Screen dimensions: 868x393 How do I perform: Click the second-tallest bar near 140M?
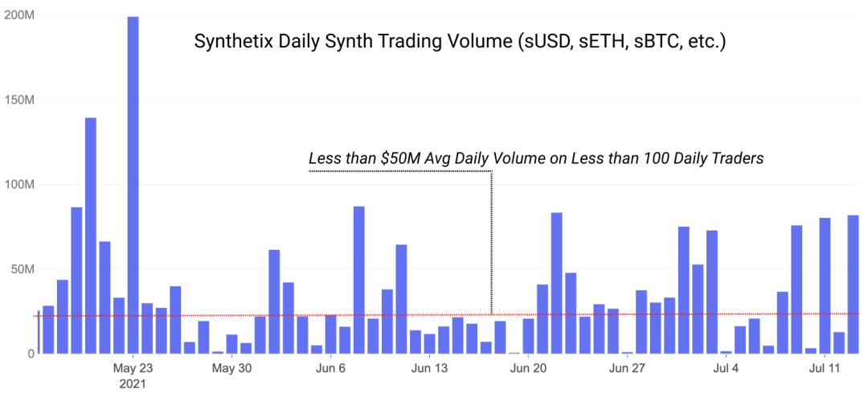point(91,235)
